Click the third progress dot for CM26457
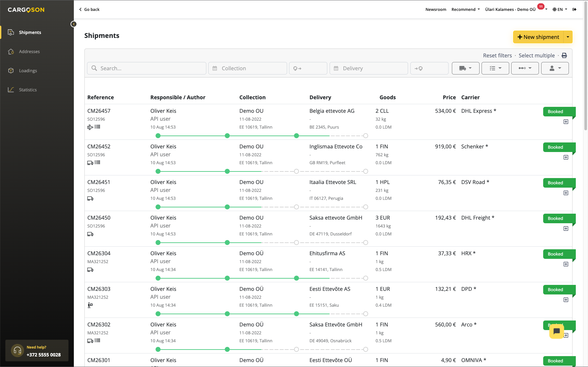 tap(296, 136)
